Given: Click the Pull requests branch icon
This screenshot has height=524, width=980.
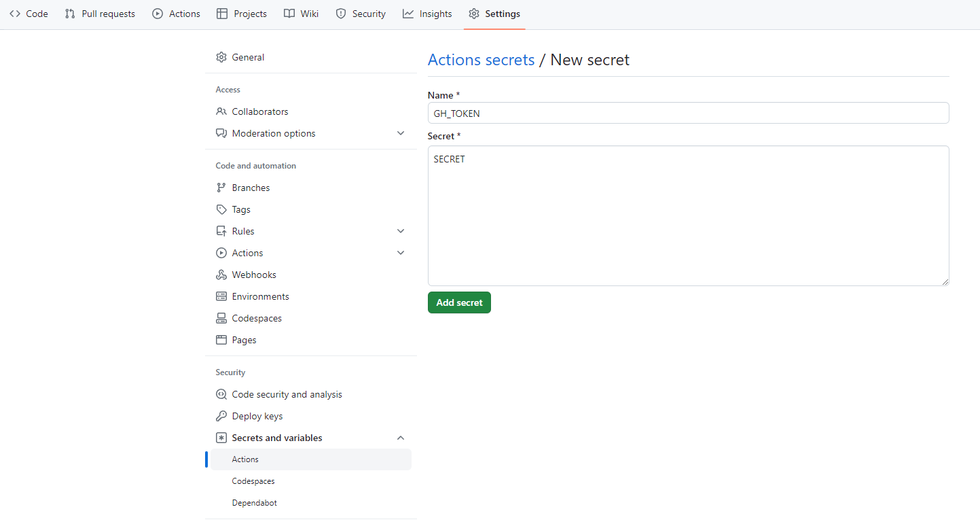Looking at the screenshot, I should (x=70, y=14).
